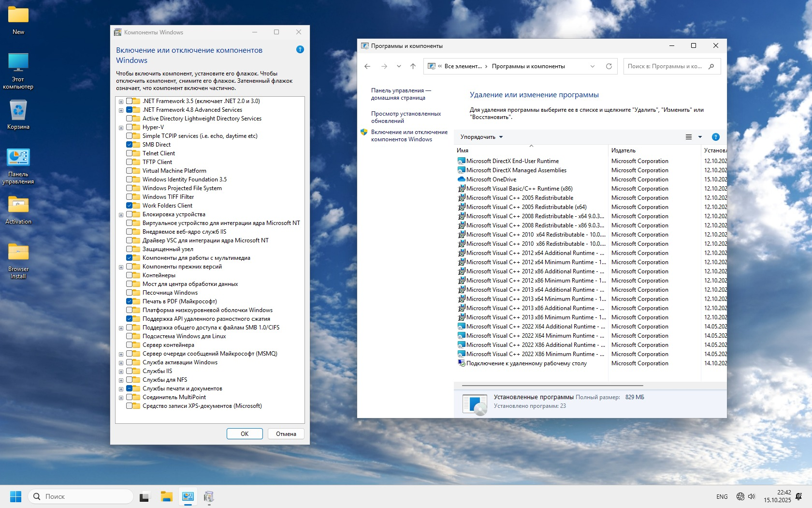Sort programs by the 'Имя' column
The height and width of the screenshot is (508, 812).
pos(531,150)
